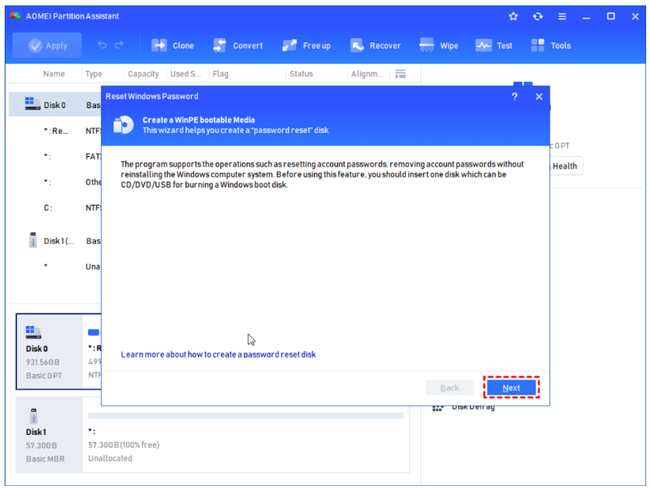Open the Wipe tool
The width and height of the screenshot is (650, 489).
[x=439, y=45]
